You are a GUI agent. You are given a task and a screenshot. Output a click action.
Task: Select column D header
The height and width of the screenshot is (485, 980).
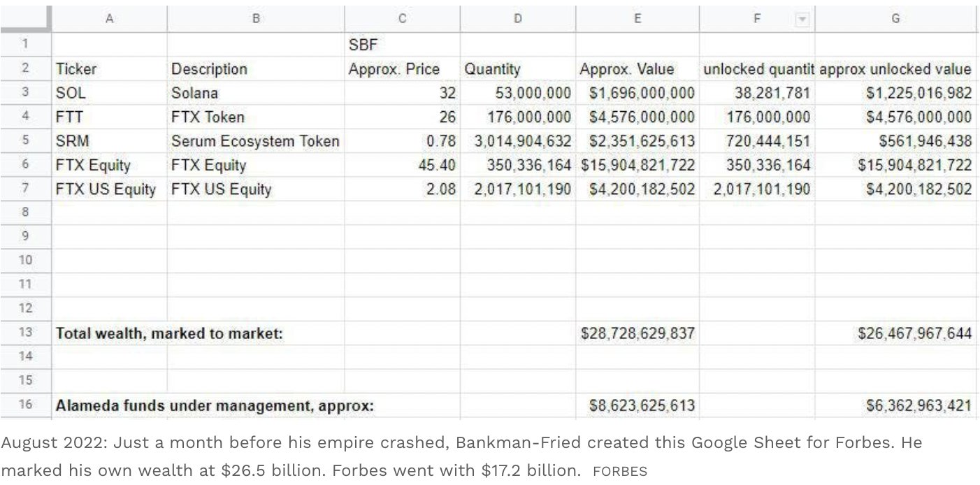click(517, 20)
